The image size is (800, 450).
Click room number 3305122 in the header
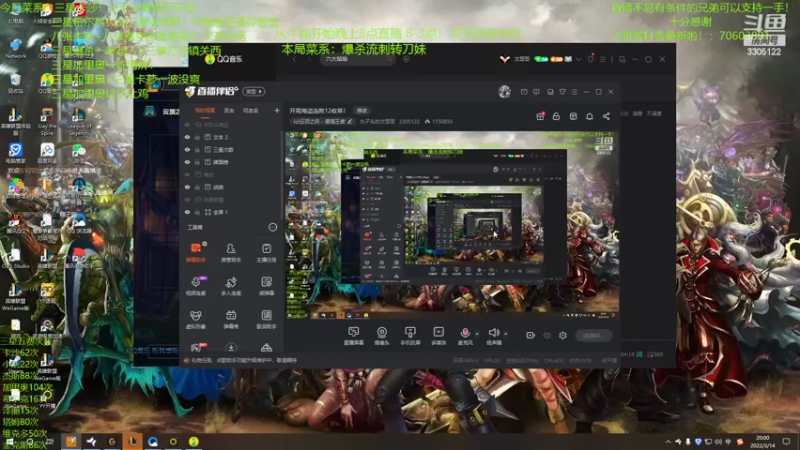pyautogui.click(x=409, y=121)
